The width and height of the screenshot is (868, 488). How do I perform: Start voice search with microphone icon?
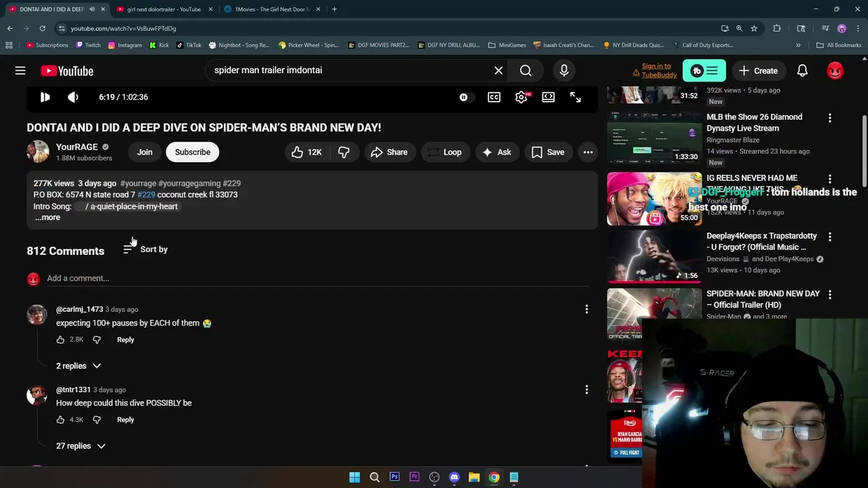pos(564,70)
